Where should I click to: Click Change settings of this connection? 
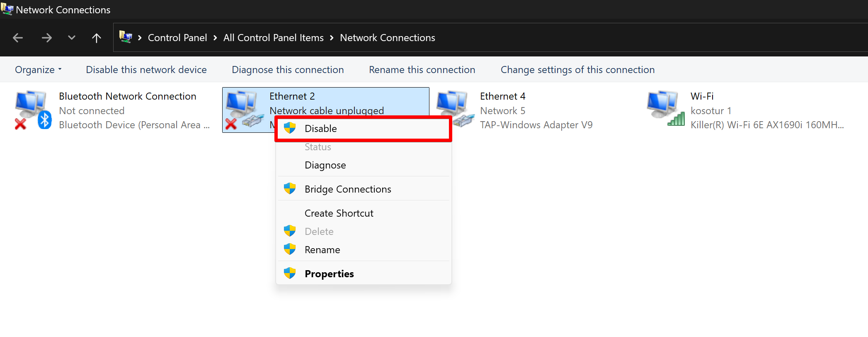(x=577, y=70)
